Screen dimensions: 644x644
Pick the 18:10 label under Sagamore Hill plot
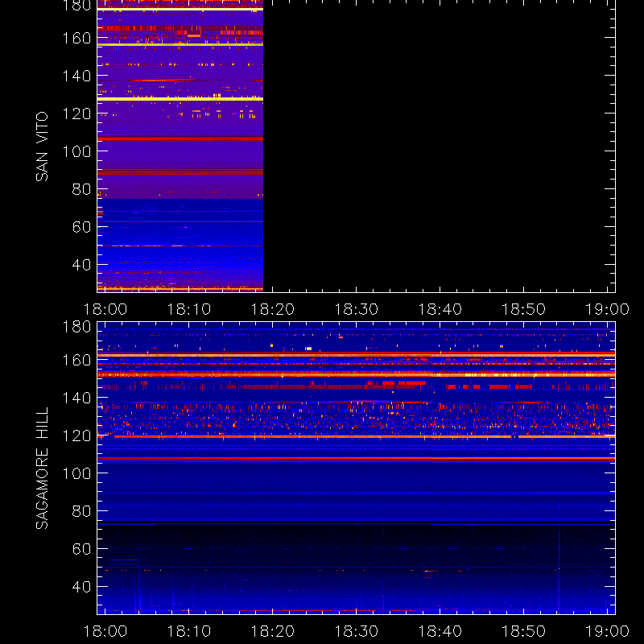coord(189,631)
